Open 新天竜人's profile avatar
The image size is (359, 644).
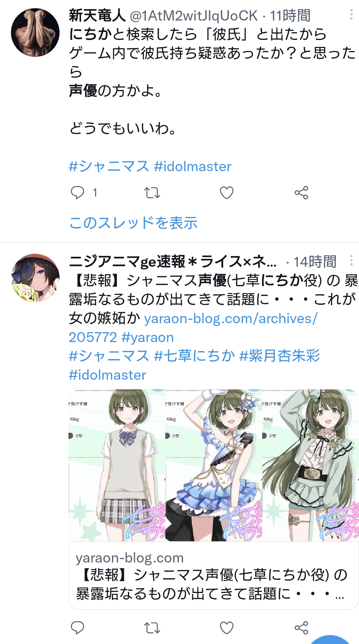(x=35, y=33)
